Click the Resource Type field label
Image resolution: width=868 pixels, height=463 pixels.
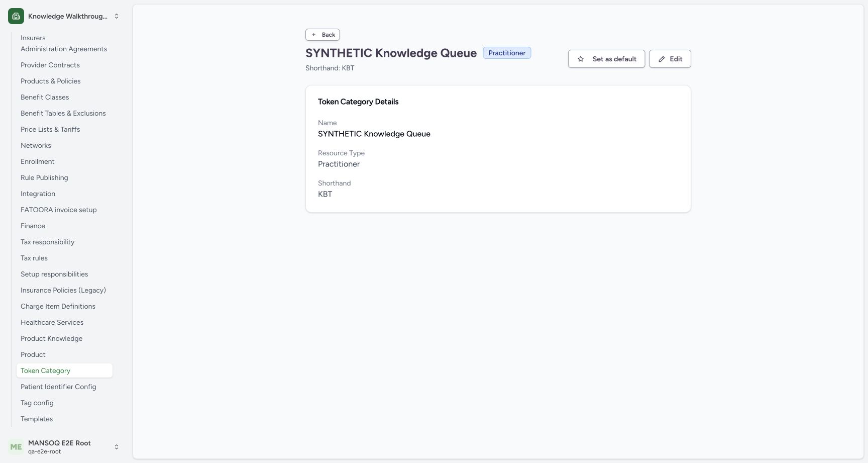(x=341, y=153)
